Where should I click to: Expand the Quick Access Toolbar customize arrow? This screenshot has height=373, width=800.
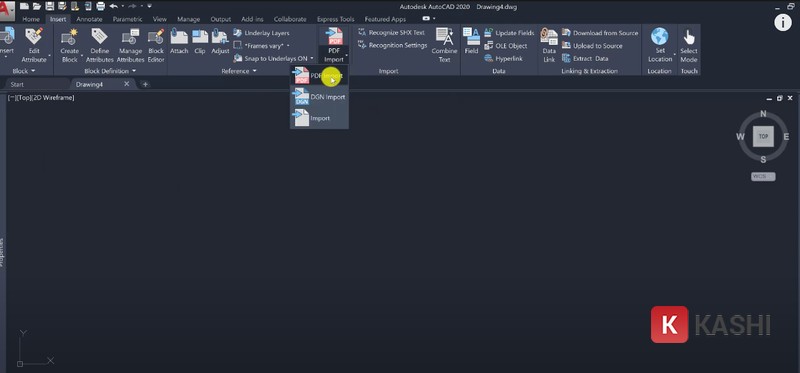(x=149, y=6)
